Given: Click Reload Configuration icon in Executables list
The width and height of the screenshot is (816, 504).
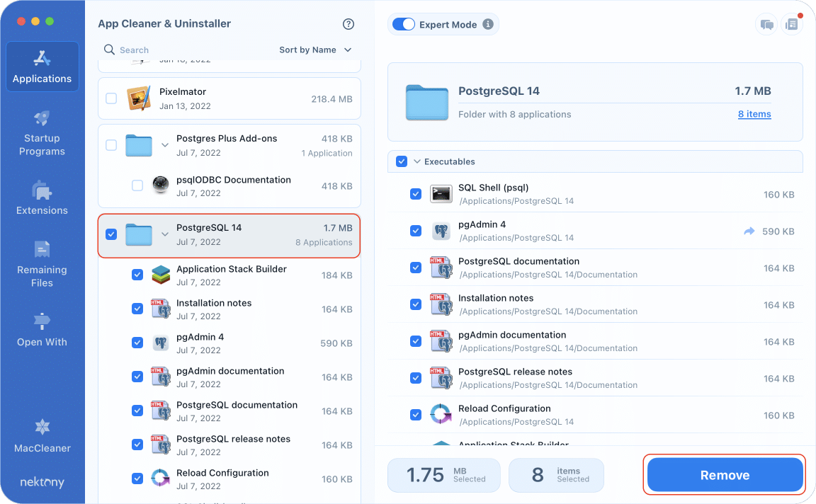Looking at the screenshot, I should coord(441,415).
